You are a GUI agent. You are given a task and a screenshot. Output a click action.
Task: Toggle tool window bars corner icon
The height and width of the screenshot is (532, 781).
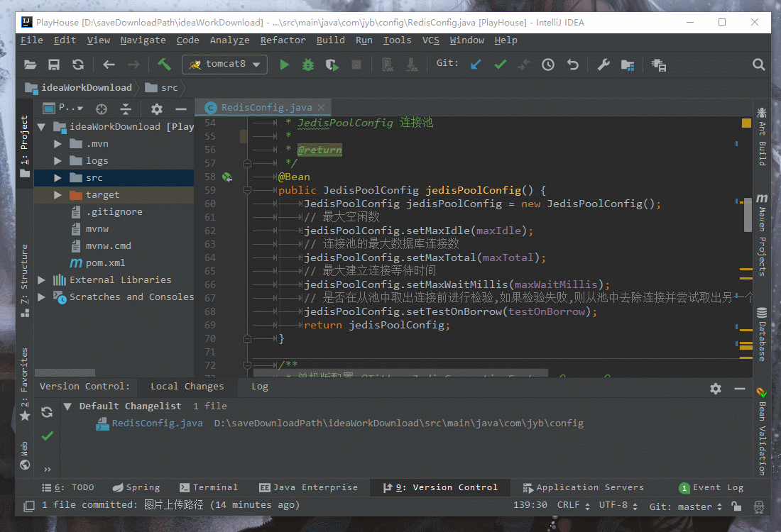[x=29, y=506]
